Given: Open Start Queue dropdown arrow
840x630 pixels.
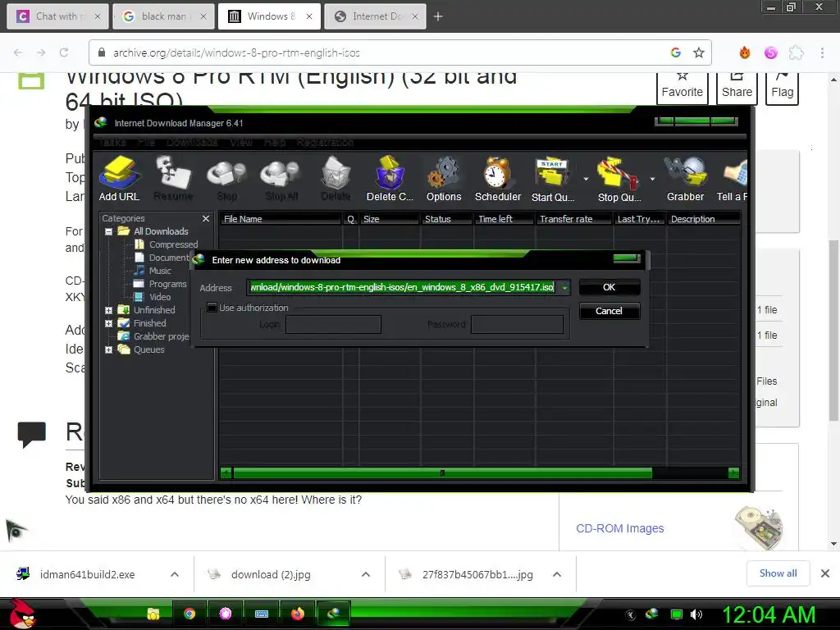Looking at the screenshot, I should coord(586,179).
